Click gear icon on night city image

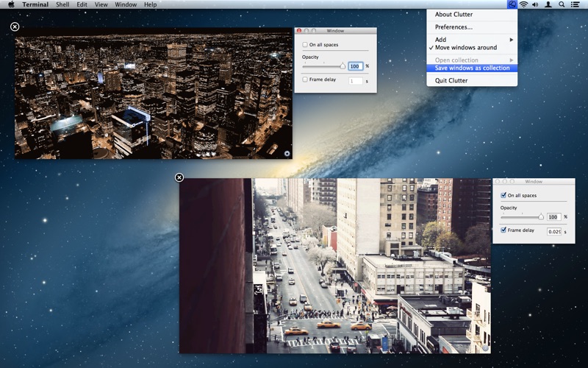click(x=286, y=153)
